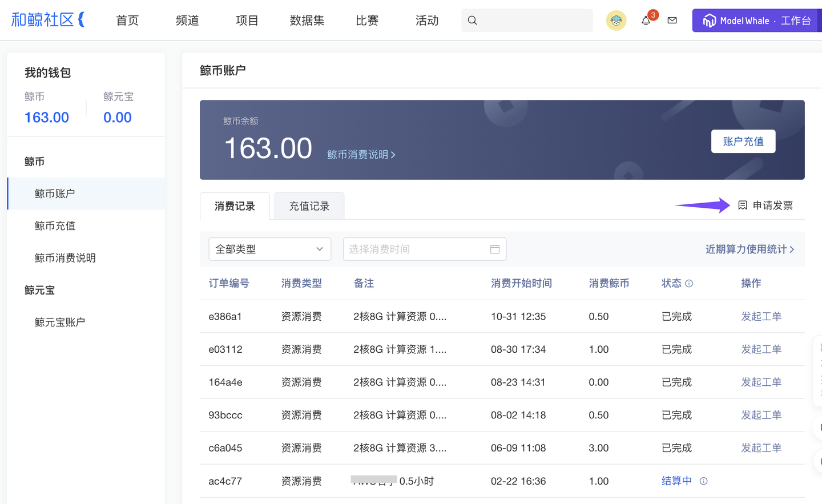Select 鲸币账户 in sidebar
The width and height of the screenshot is (822, 504).
[86, 193]
